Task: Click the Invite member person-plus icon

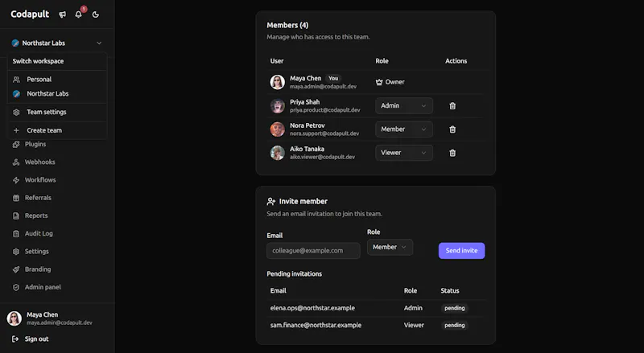Action: click(x=270, y=202)
